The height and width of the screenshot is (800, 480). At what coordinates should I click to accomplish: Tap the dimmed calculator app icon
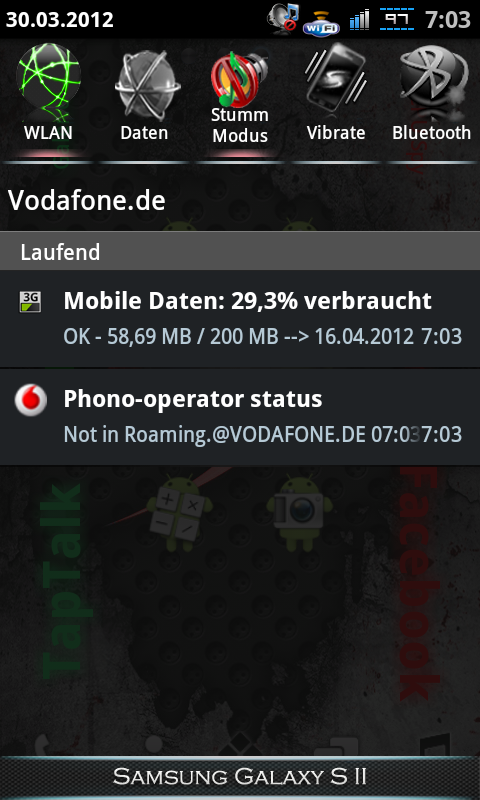tap(179, 513)
